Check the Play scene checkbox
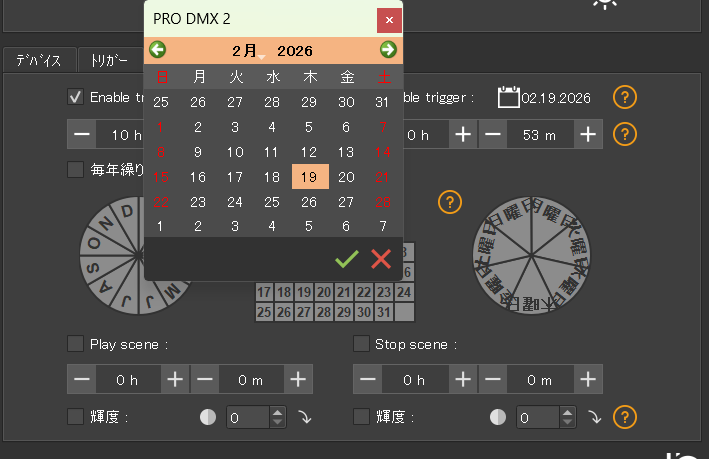Image resolution: width=709 pixels, height=459 pixels. pyautogui.click(x=75, y=344)
